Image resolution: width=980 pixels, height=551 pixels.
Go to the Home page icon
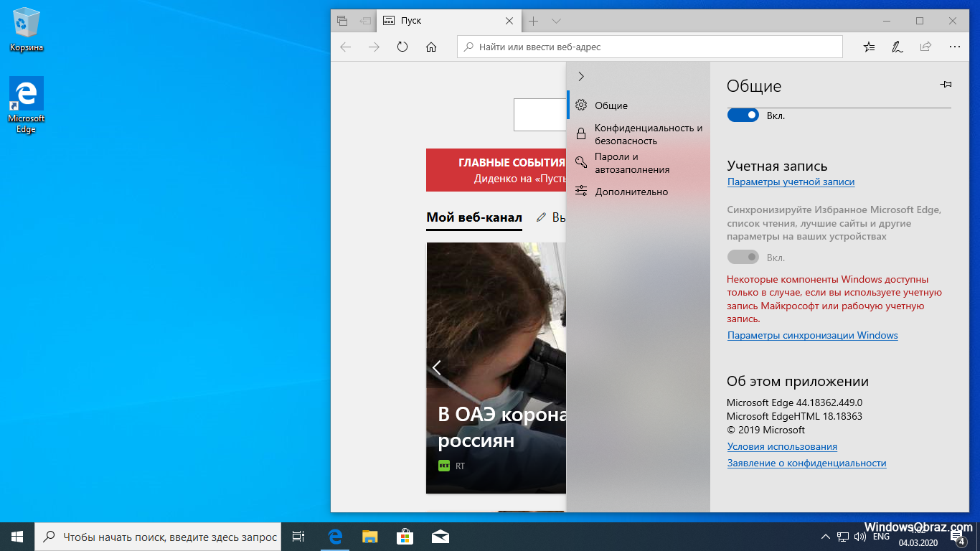[431, 47]
